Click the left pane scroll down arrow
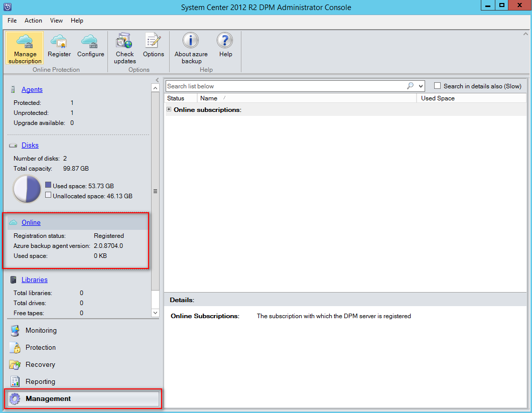 point(155,313)
